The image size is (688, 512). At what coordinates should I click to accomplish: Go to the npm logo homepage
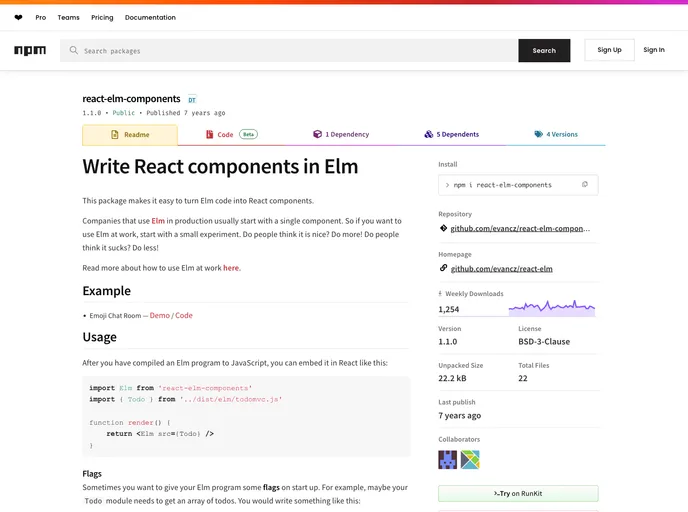tap(30, 50)
